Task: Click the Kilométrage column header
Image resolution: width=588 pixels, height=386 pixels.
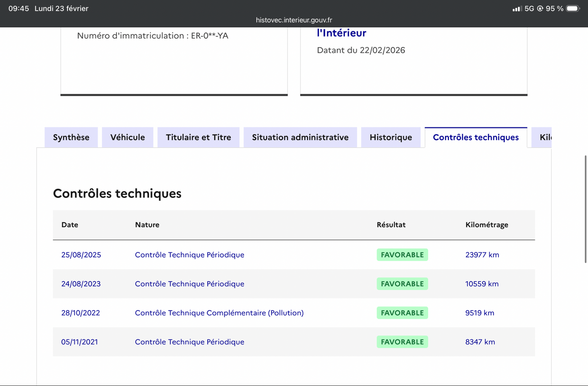Action: 487,225
